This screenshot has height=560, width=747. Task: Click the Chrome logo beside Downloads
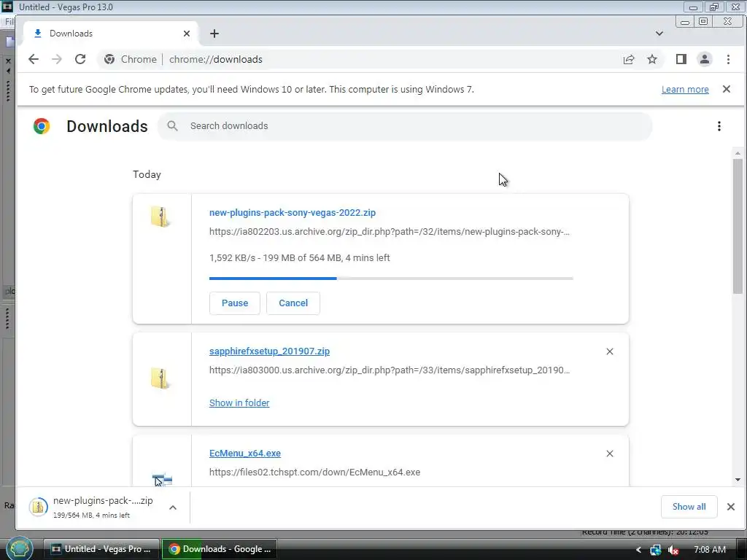point(42,125)
